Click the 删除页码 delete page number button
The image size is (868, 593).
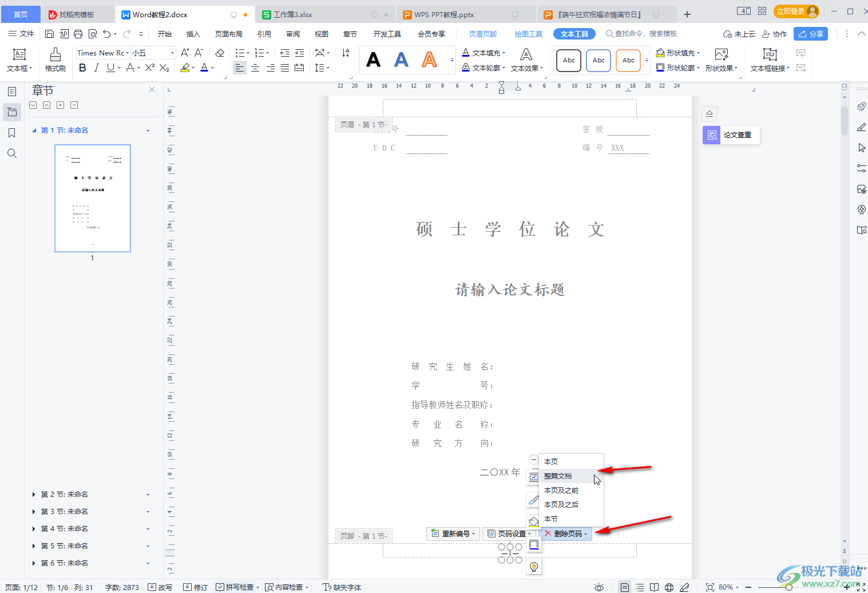click(x=565, y=533)
